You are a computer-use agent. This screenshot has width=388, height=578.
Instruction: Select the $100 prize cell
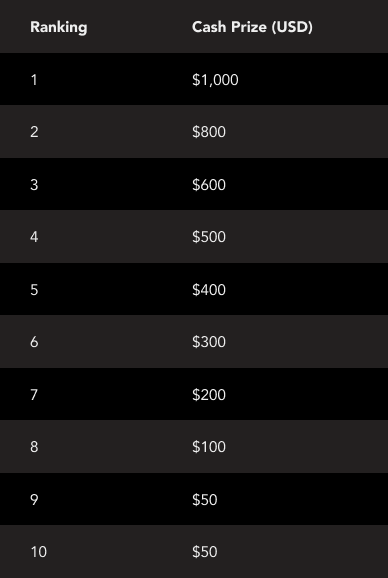click(209, 447)
